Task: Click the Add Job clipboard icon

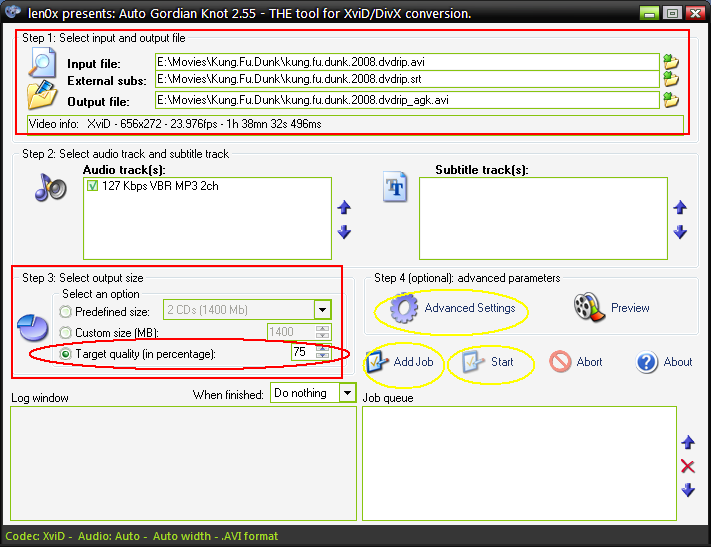Action: click(377, 361)
